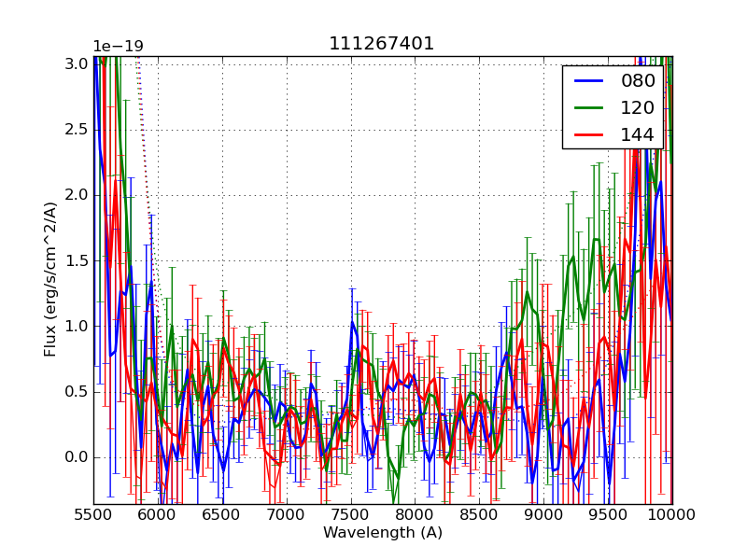Click the 10000 x-axis tick label

click(x=671, y=515)
